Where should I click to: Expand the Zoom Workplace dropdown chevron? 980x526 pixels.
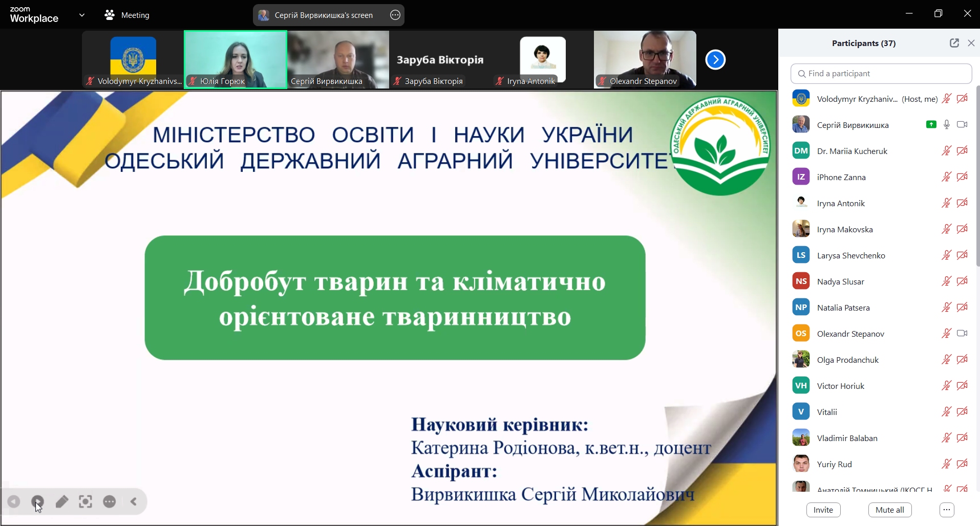[82, 15]
